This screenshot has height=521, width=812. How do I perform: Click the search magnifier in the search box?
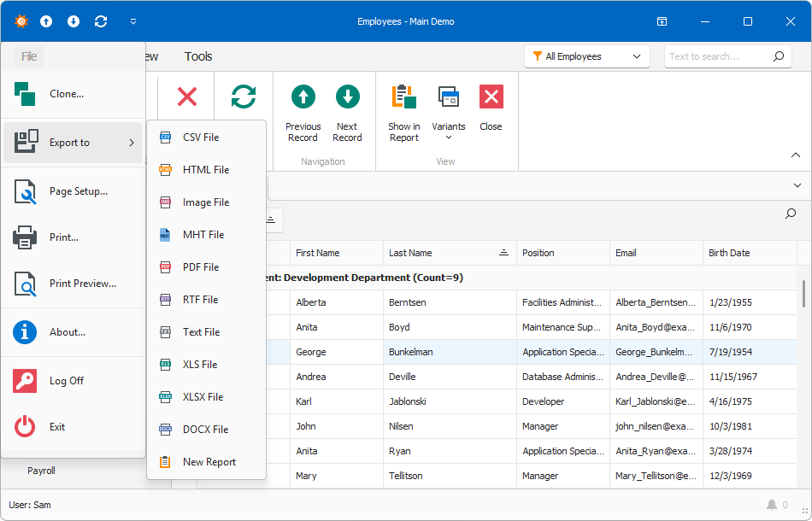(x=777, y=56)
